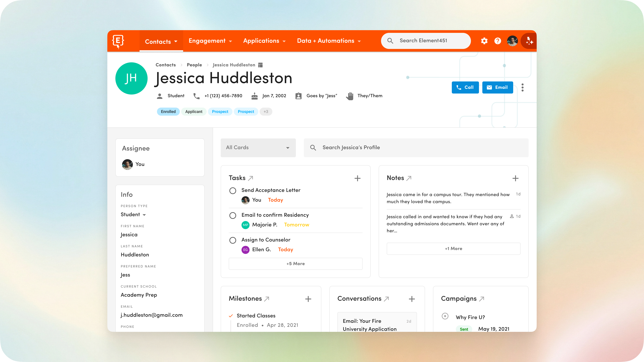Screen dimensions: 644x362
Task: Add a new conversation with plus icon
Action: [412, 299]
